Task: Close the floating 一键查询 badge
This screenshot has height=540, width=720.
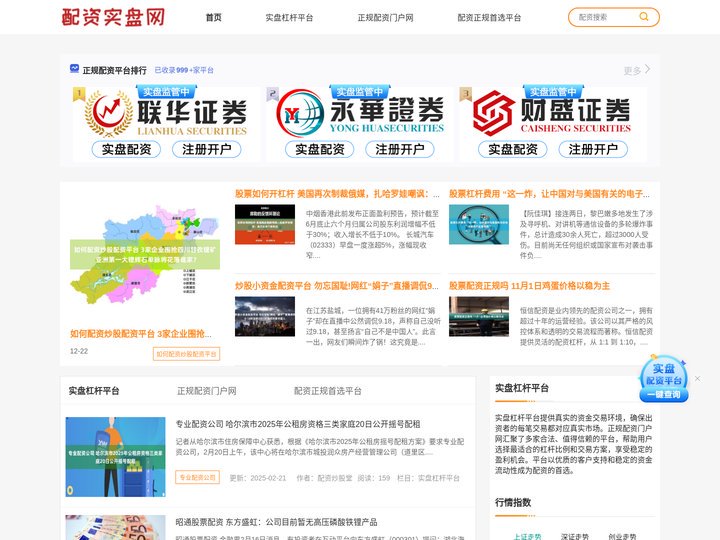Action: [x=698, y=378]
